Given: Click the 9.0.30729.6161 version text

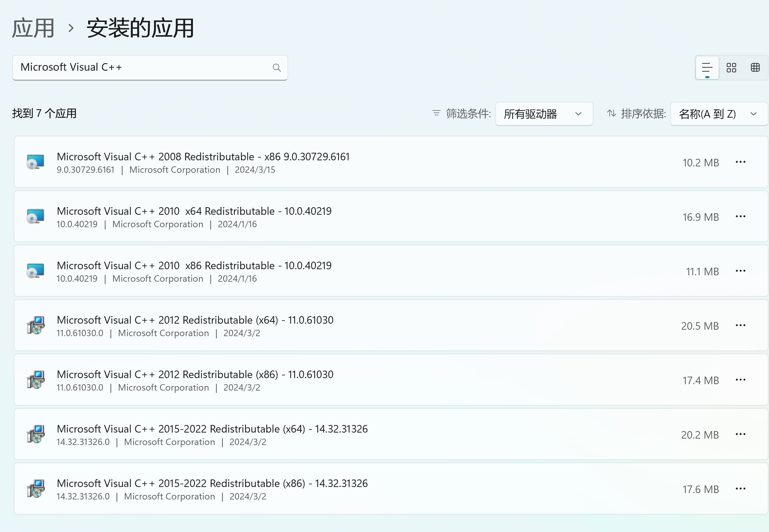Looking at the screenshot, I should coord(85,170).
